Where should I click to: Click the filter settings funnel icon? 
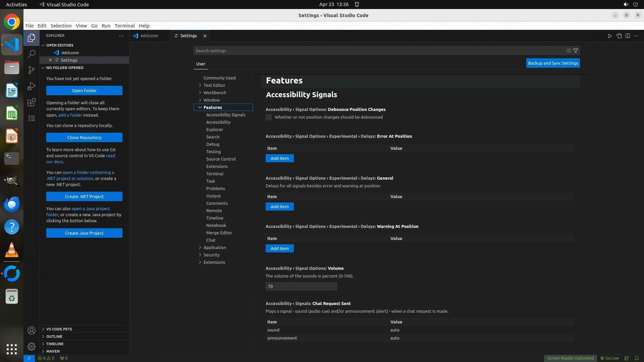pos(576,51)
